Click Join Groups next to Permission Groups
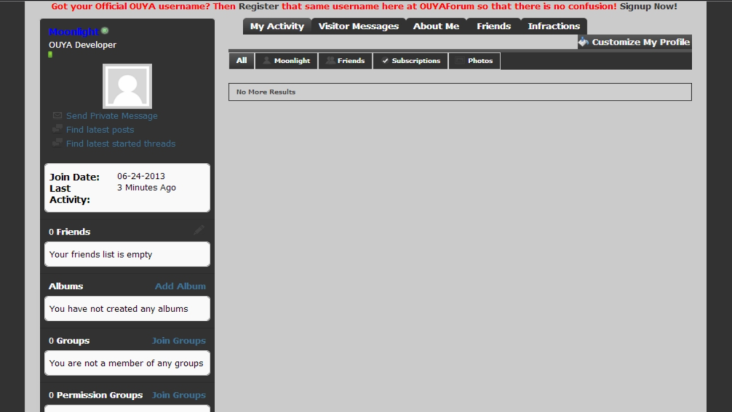This screenshot has height=412, width=732. [179, 395]
